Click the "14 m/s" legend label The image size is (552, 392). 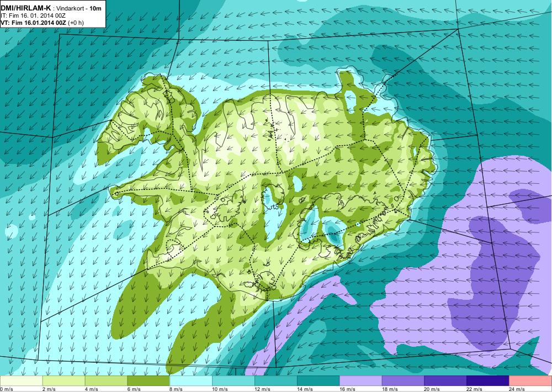coord(305,389)
